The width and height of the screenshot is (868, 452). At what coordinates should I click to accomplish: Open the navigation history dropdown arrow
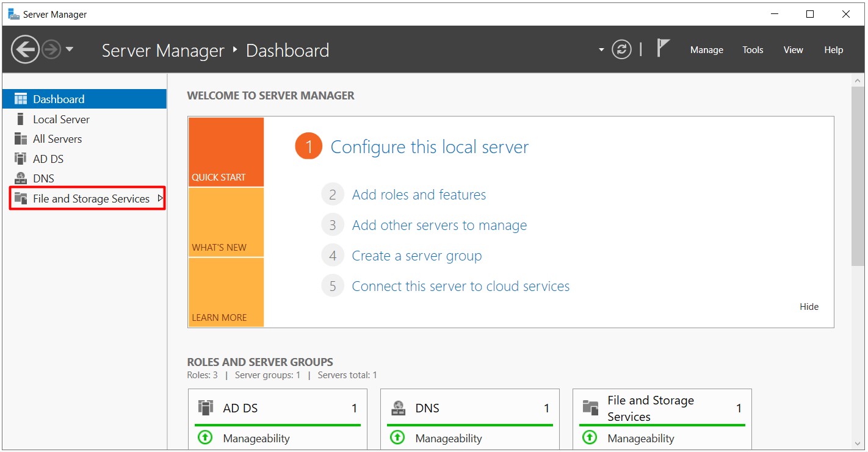(69, 49)
